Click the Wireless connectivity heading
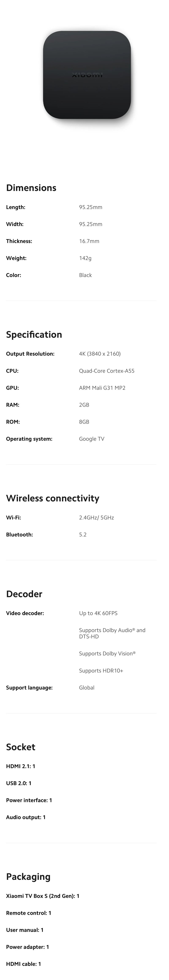Image resolution: width=169 pixels, height=980 pixels. [x=52, y=498]
